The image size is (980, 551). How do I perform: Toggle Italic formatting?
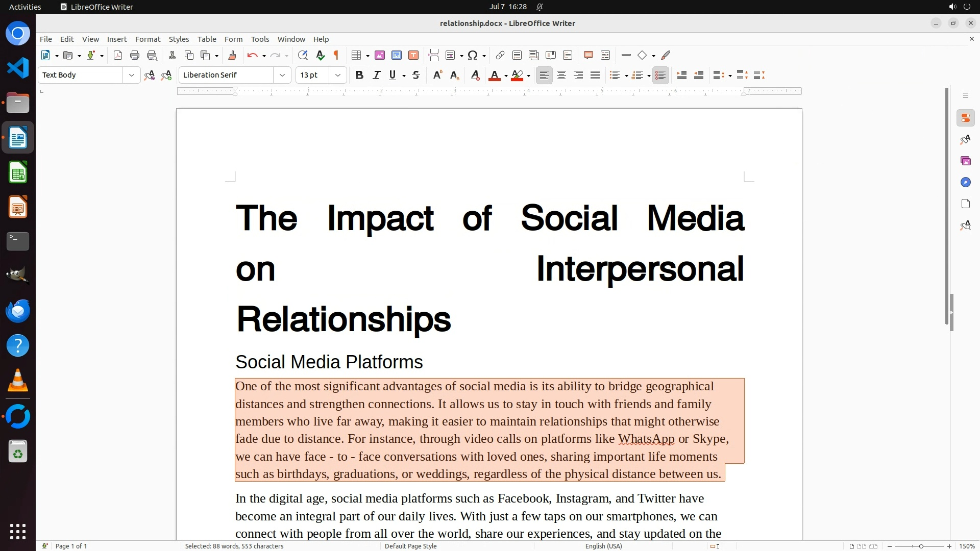click(x=376, y=75)
